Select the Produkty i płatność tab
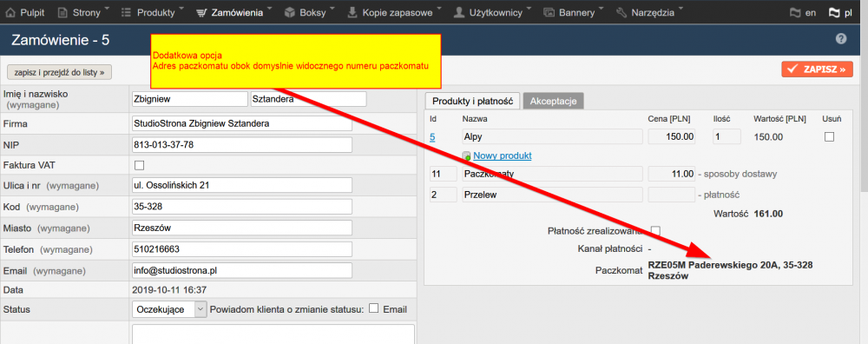 coord(472,102)
